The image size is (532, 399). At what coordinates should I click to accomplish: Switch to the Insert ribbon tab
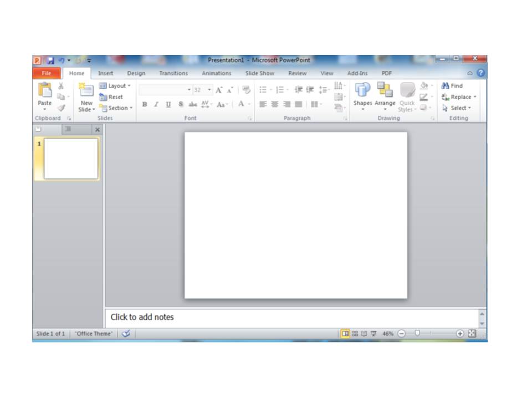pos(105,73)
